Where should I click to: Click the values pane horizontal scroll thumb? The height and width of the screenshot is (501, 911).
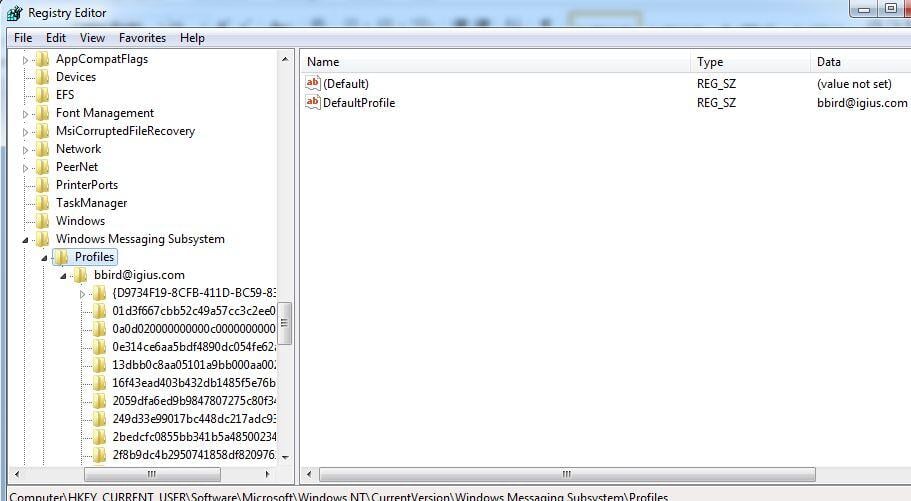click(x=567, y=474)
